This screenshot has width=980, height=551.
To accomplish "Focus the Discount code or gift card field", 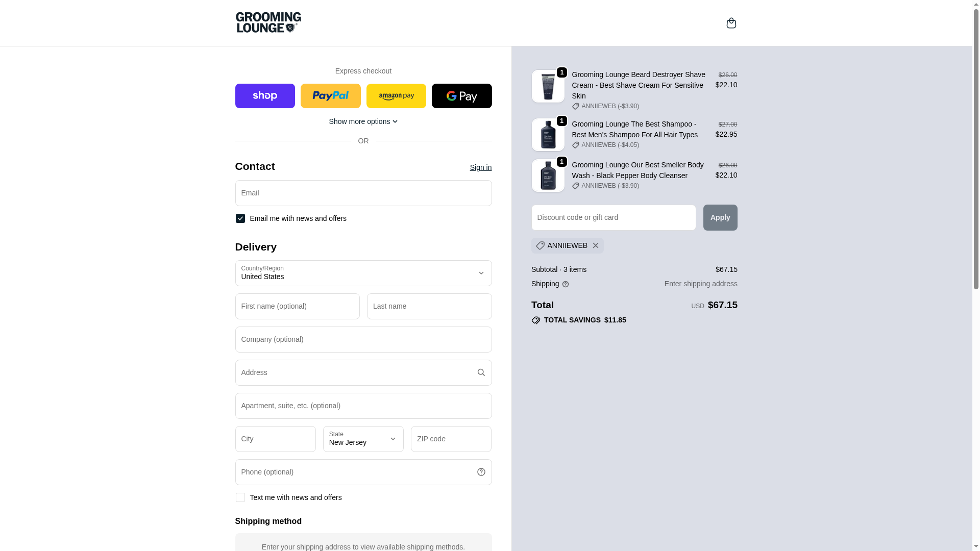I will (x=613, y=217).
